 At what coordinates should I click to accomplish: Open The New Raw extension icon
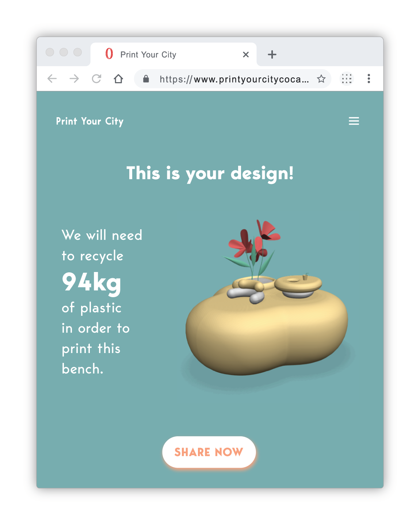pyautogui.click(x=347, y=78)
